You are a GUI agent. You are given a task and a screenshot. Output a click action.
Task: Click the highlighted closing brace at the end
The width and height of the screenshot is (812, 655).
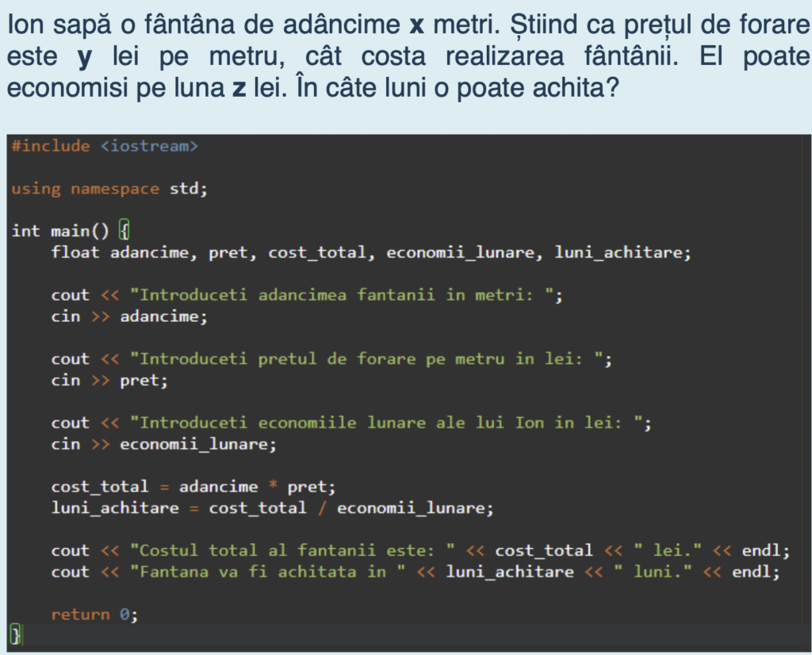15,634
